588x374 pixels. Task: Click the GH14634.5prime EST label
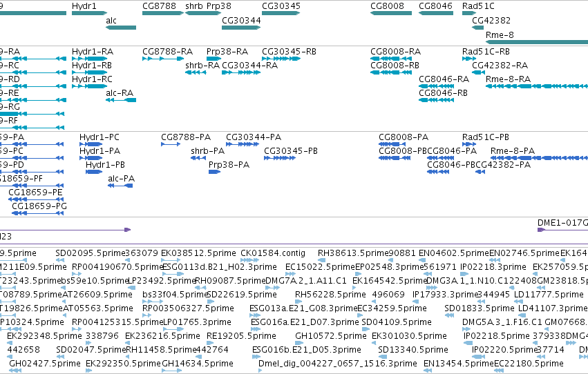[197, 364]
